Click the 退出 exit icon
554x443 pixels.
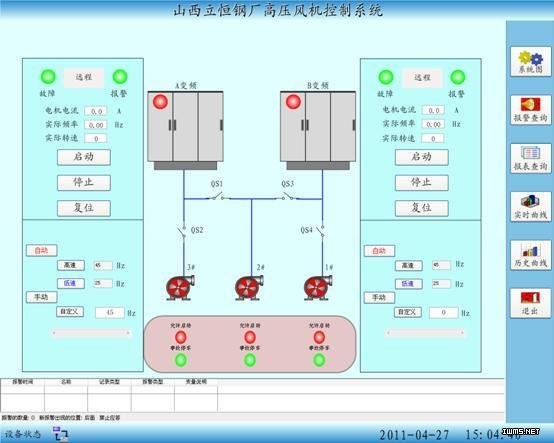[x=531, y=303]
